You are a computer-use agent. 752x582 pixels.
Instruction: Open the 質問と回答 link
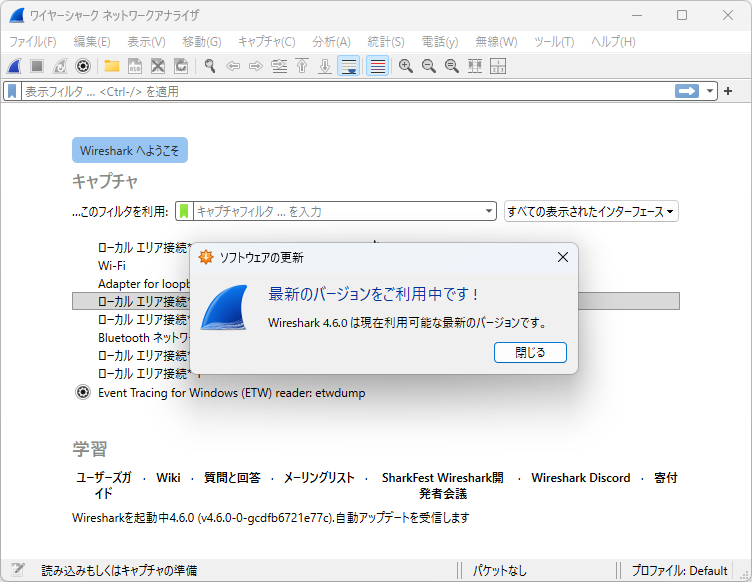tap(232, 477)
